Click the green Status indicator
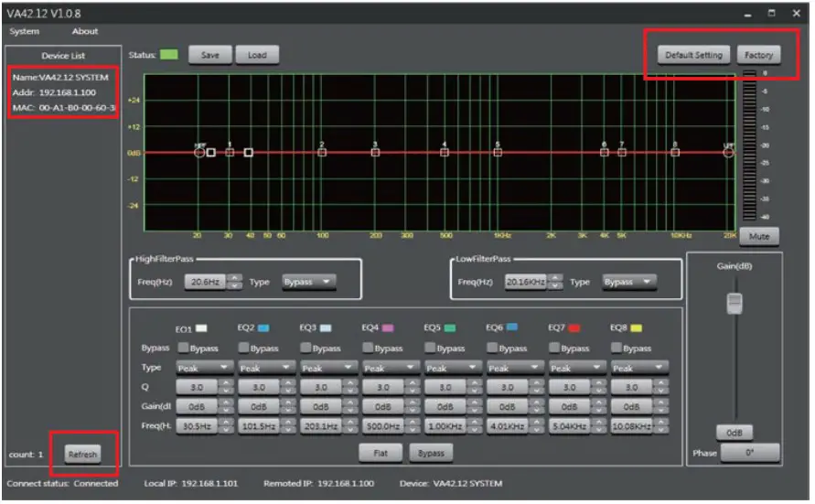 [x=169, y=55]
